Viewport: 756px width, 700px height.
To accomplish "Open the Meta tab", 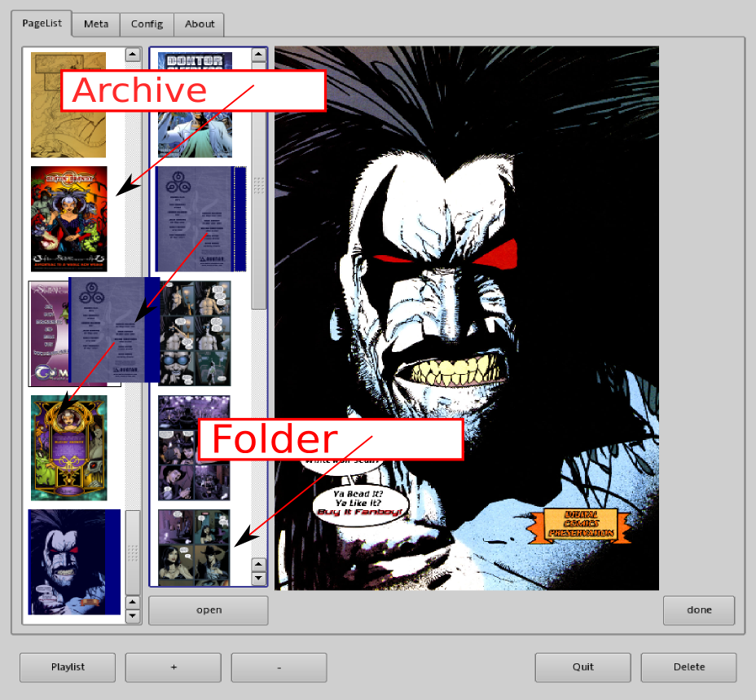I will tap(96, 24).
